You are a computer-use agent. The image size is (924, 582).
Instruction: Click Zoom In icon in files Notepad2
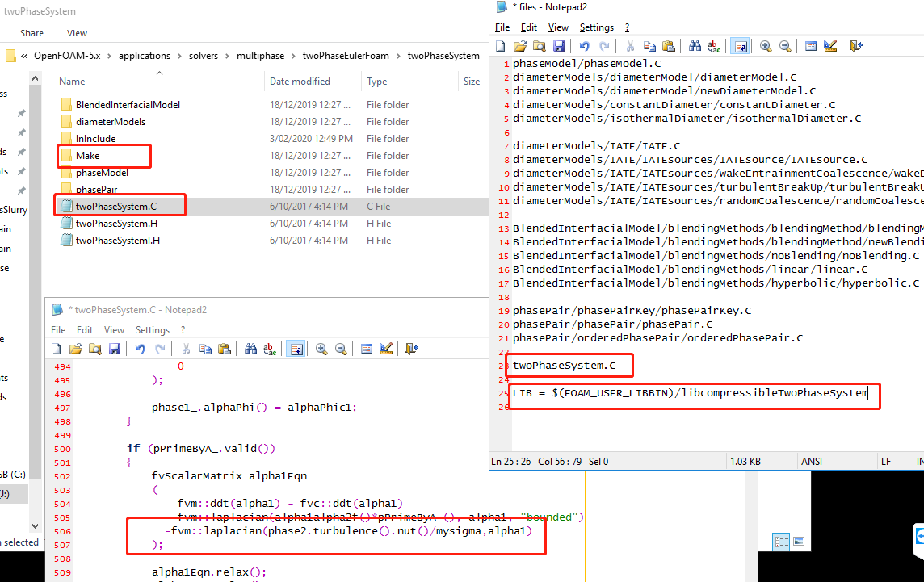point(765,47)
